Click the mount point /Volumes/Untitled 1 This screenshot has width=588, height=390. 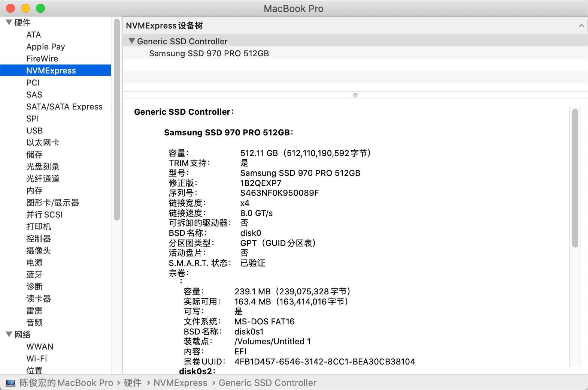coord(272,341)
